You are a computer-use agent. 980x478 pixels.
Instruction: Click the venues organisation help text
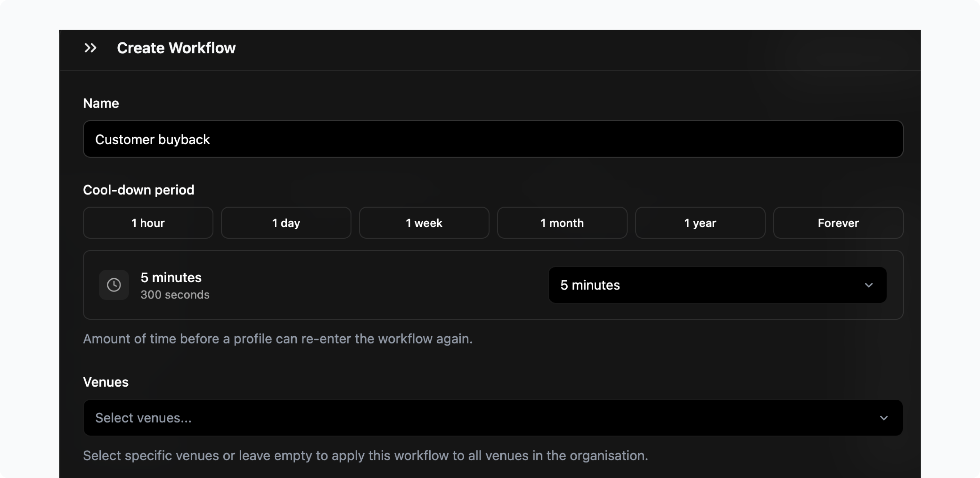tap(365, 456)
